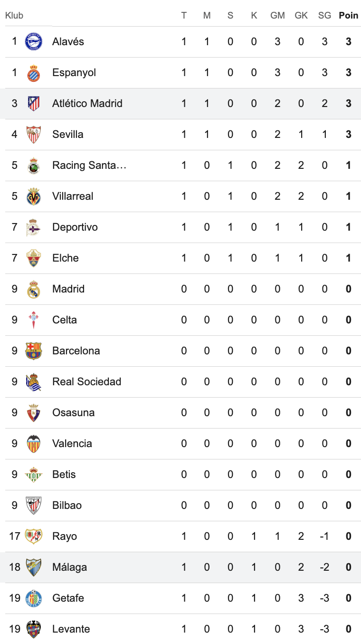Click the Alavés club crest icon
This screenshot has height=644, width=361.
(34, 42)
